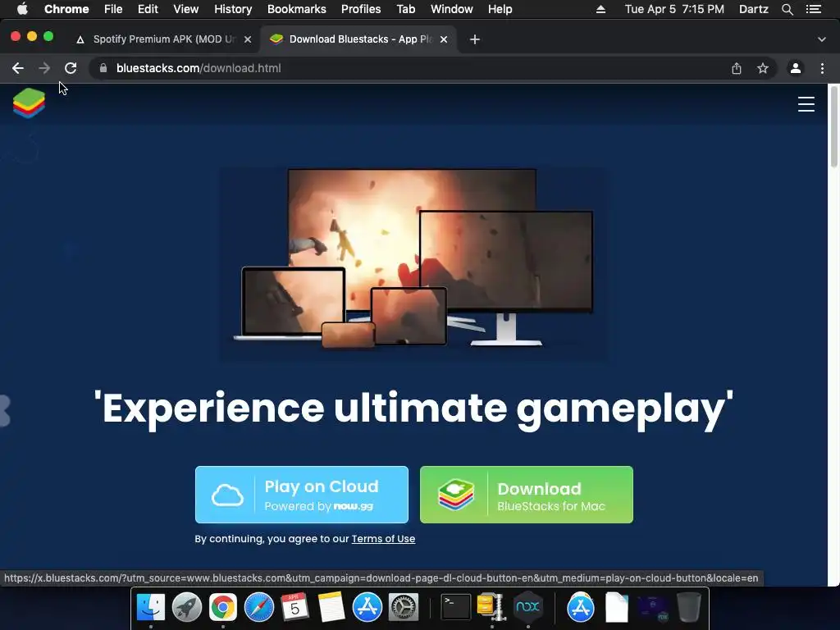This screenshot has width=840, height=630.
Task: Click Download BlueStacks for Mac button
Action: [527, 495]
